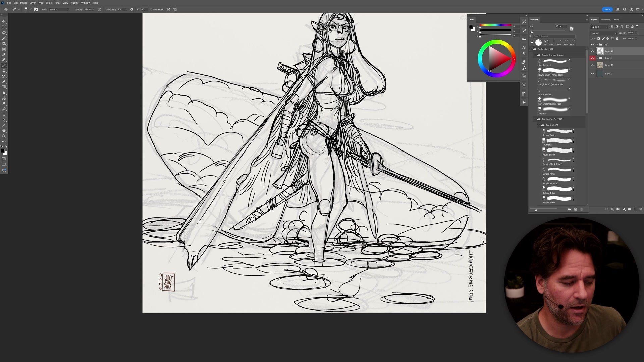The image size is (644, 362).
Task: Toggle visibility of Group 1
Action: click(x=592, y=58)
